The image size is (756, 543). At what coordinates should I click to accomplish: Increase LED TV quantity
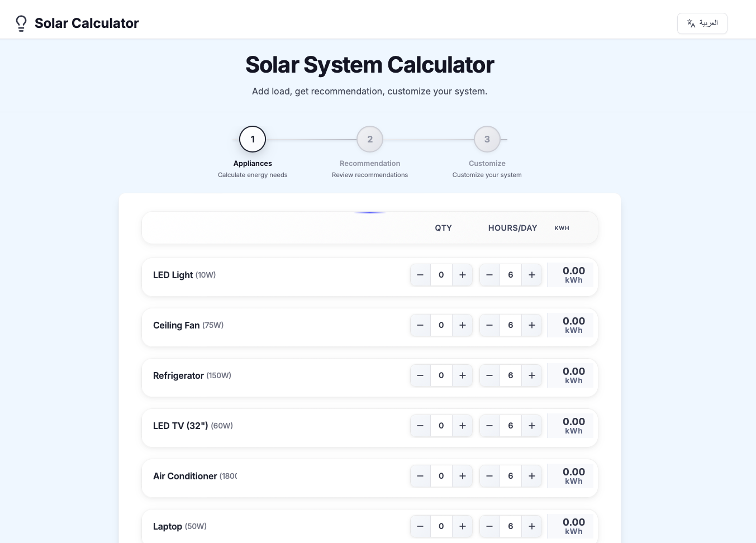tap(462, 426)
